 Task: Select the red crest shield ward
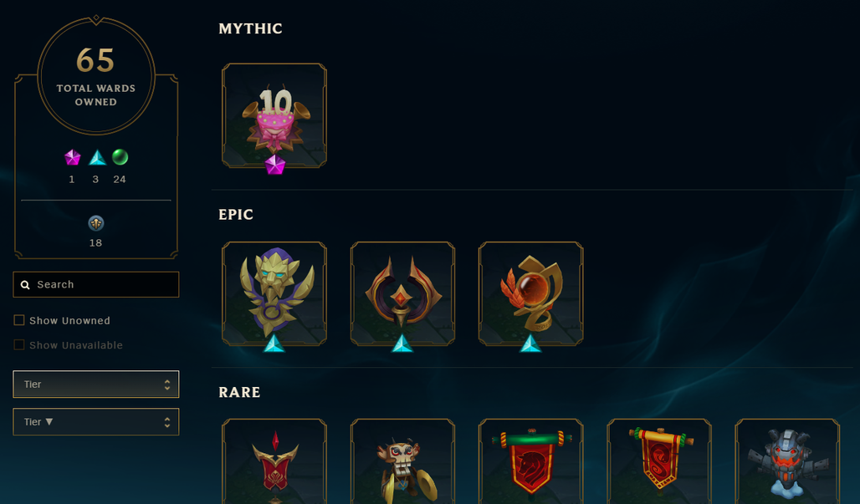[274, 461]
